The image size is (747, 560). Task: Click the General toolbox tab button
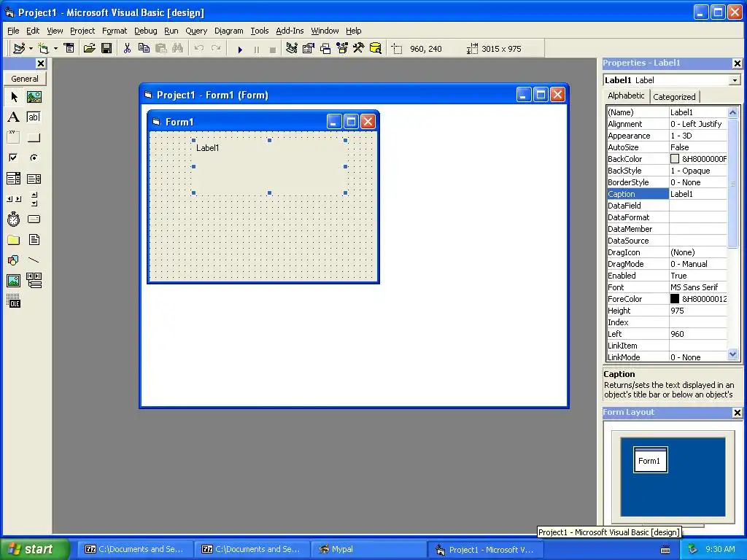click(x=25, y=79)
